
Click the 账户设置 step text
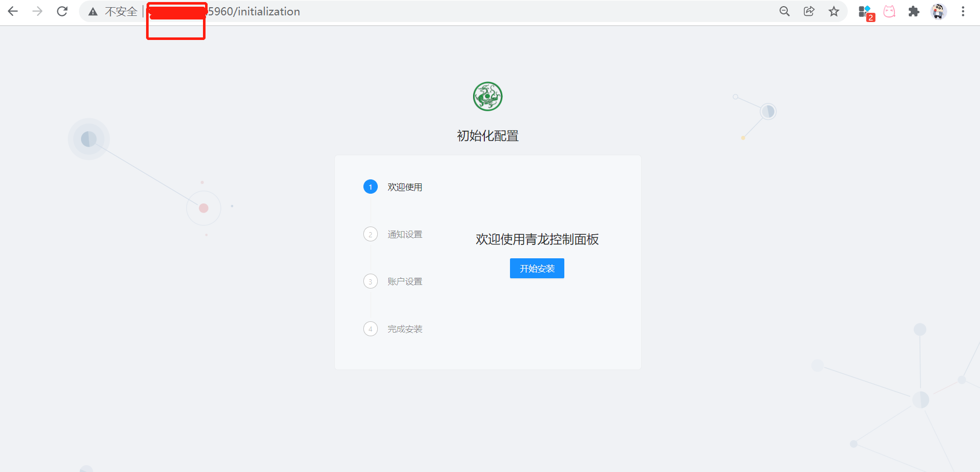tap(404, 281)
